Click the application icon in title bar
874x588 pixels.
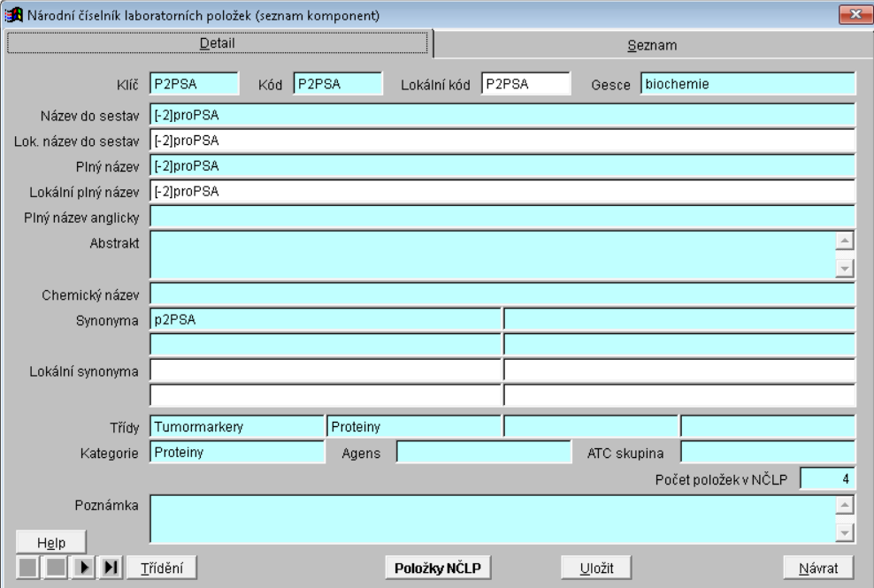(11, 14)
